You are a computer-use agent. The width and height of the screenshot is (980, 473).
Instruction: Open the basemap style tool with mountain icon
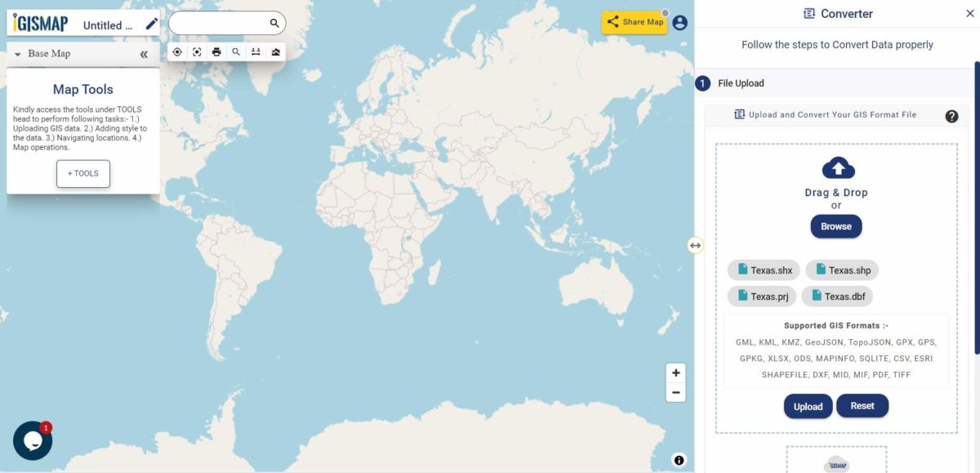click(x=275, y=51)
